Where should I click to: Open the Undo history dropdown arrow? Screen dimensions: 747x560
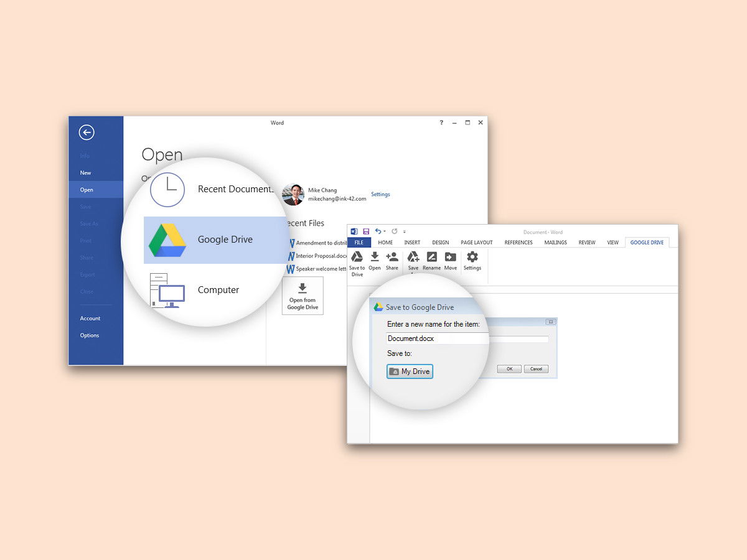click(385, 232)
